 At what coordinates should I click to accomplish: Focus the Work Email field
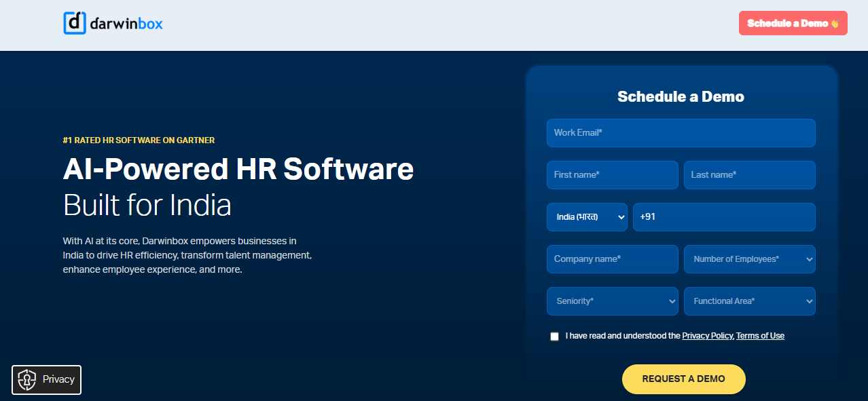point(681,133)
